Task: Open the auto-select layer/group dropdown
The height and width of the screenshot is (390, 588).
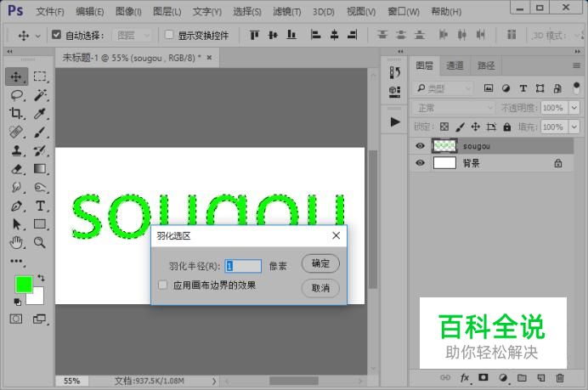Action: (133, 35)
